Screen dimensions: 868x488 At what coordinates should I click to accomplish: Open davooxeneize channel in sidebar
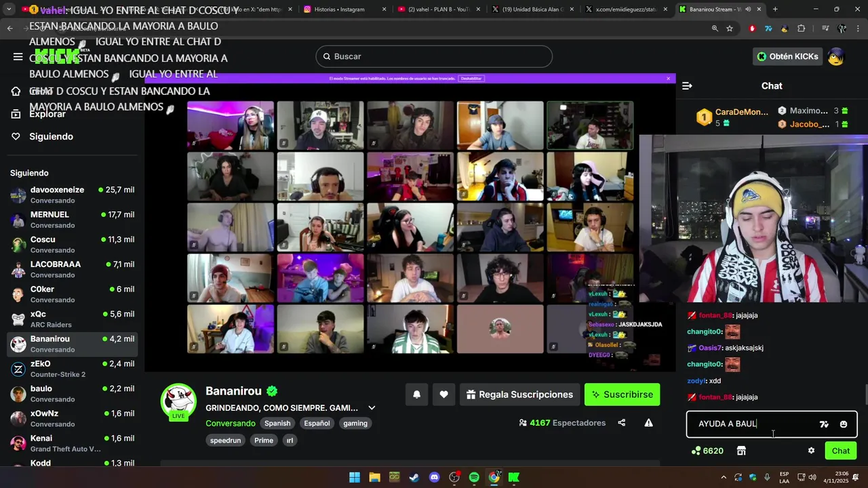pyautogui.click(x=73, y=195)
